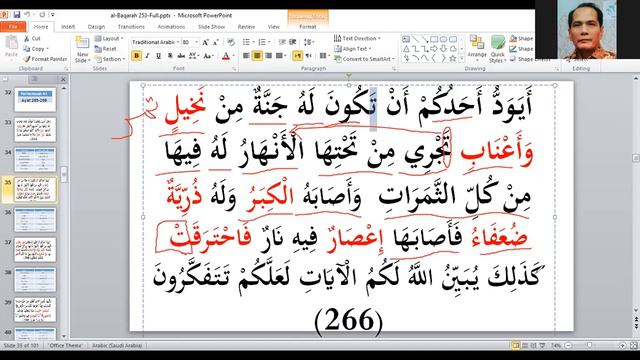This screenshot has height=360, width=640.
Task: Select the Right Arrow shape in gallery
Action: (x=434, y=49)
